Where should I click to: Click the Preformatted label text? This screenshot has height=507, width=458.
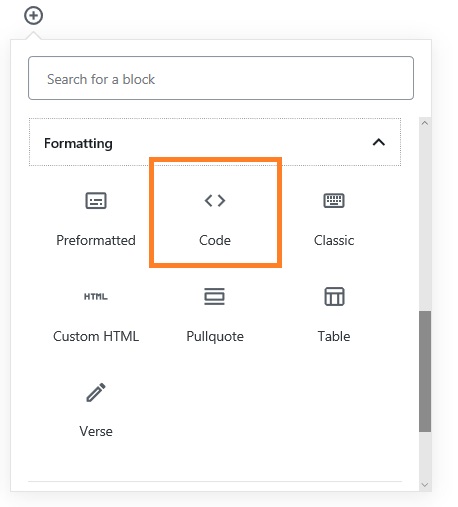(x=96, y=241)
